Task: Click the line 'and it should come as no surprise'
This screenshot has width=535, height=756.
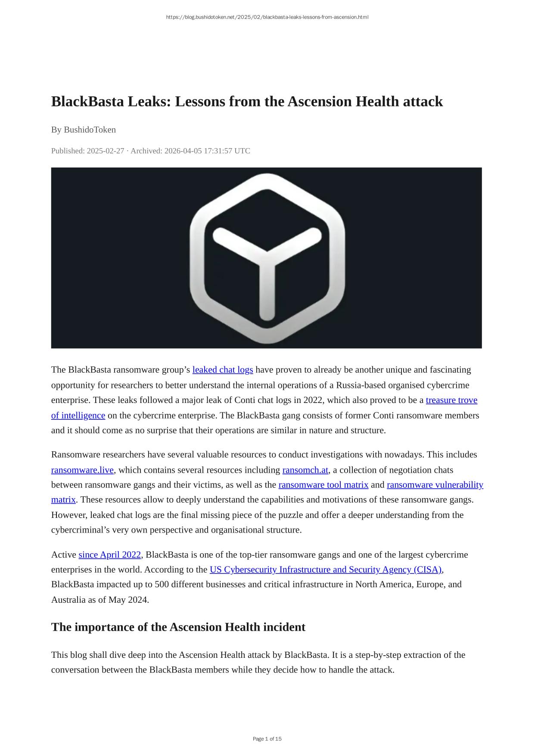Action: (218, 430)
